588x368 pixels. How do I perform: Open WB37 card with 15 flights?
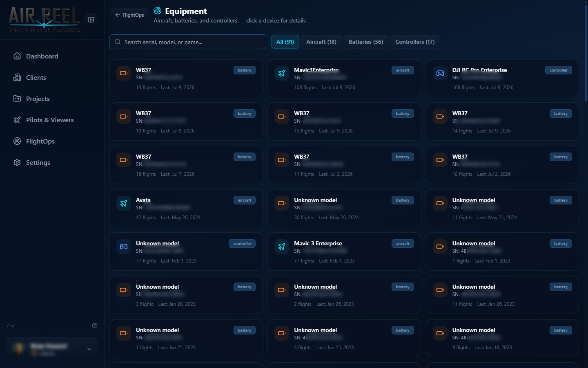(344, 121)
